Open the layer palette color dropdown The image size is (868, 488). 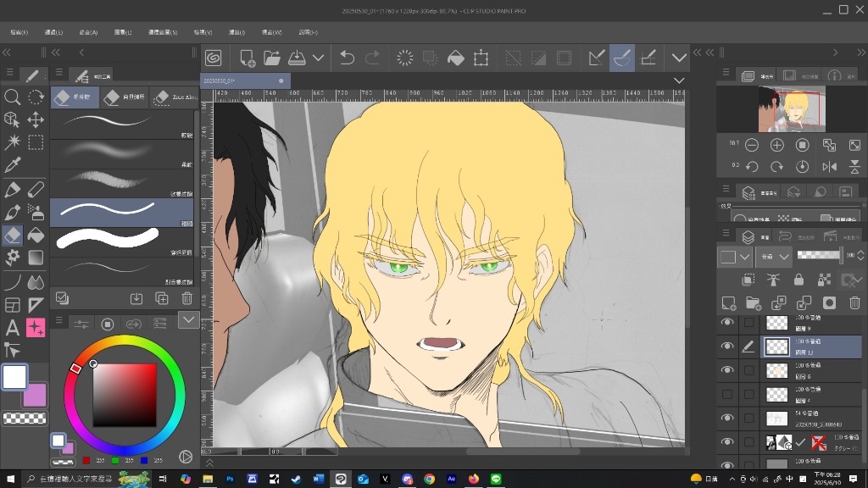(x=735, y=256)
